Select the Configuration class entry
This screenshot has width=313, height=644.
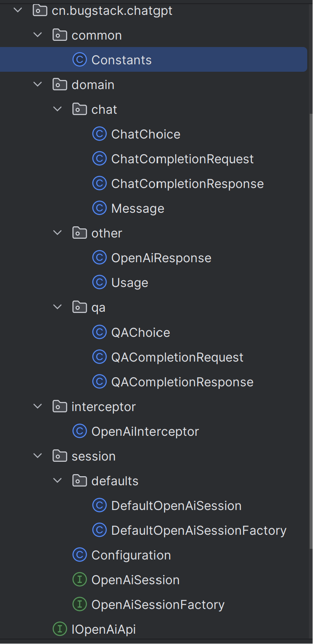click(x=131, y=555)
